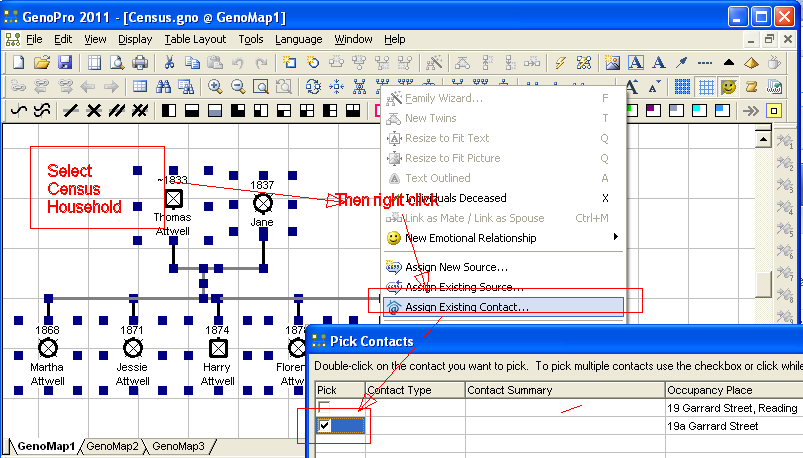The image size is (803, 458).
Task: Click the vertical scrollbar up arrow
Action: pos(763,139)
